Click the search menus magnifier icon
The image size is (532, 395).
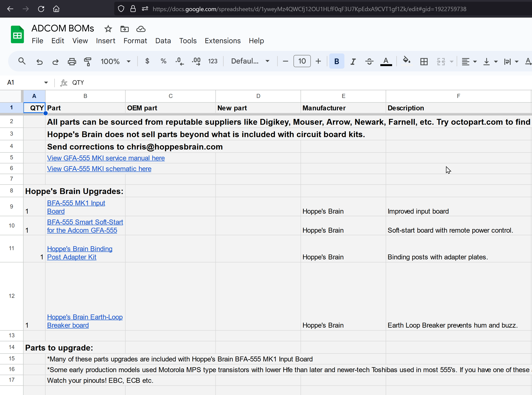[x=22, y=61]
